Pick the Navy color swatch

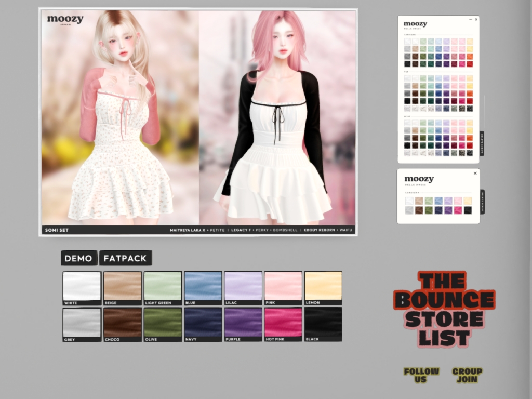coord(203,325)
